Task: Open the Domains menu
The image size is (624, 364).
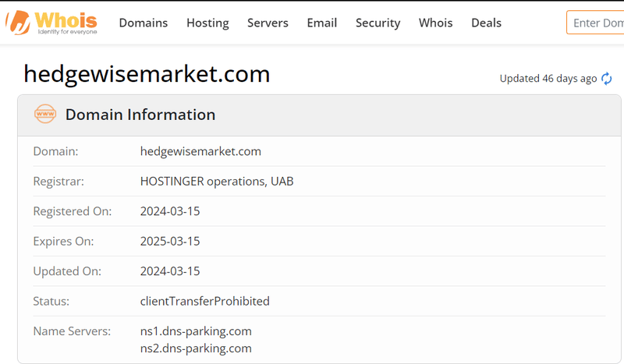Action: pos(144,23)
